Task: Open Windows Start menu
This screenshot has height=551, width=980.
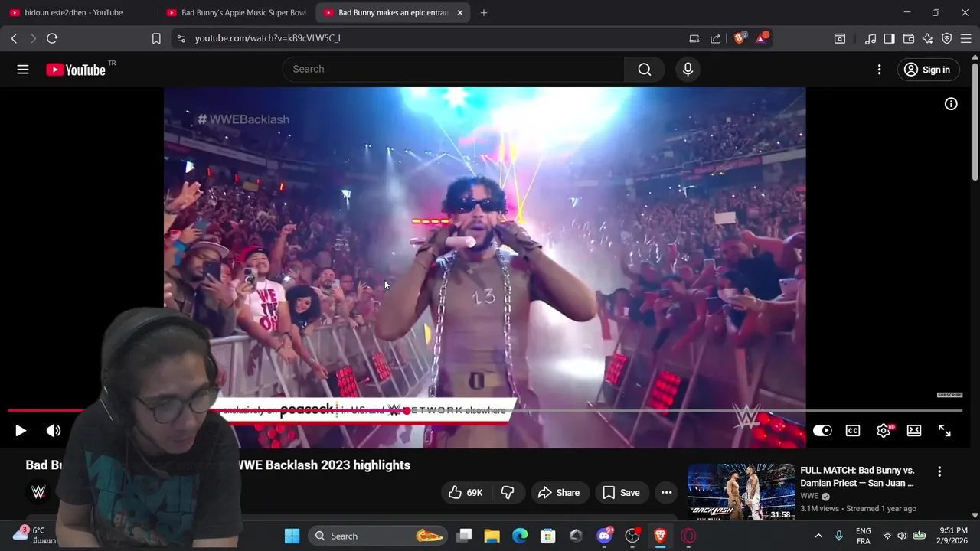Action: pos(292,536)
